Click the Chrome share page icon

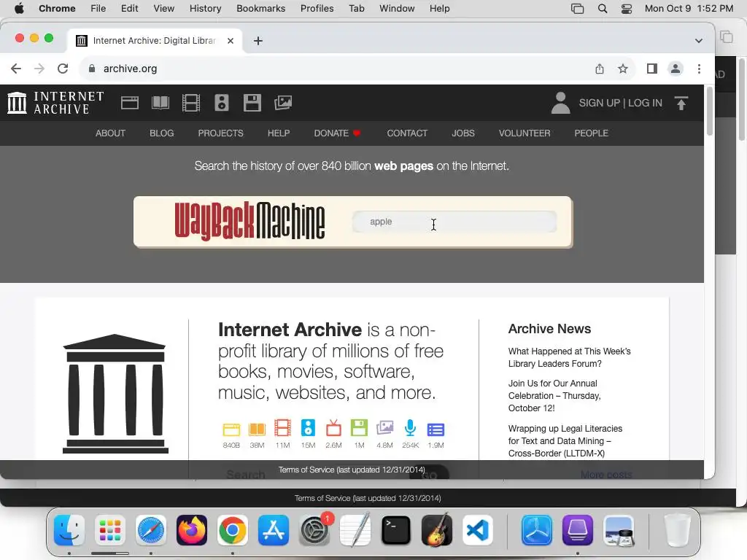pos(600,69)
